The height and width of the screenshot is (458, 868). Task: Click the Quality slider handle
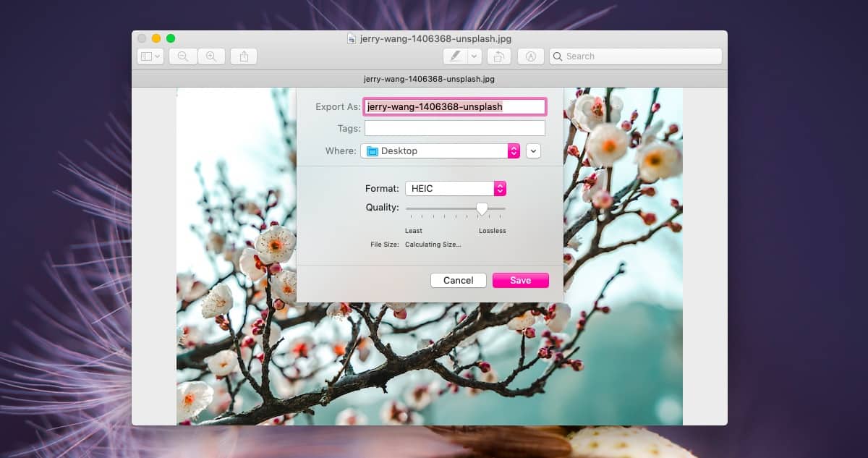(482, 208)
